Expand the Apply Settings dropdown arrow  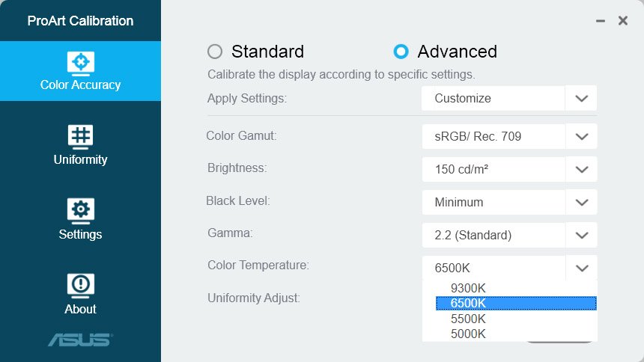tap(581, 99)
